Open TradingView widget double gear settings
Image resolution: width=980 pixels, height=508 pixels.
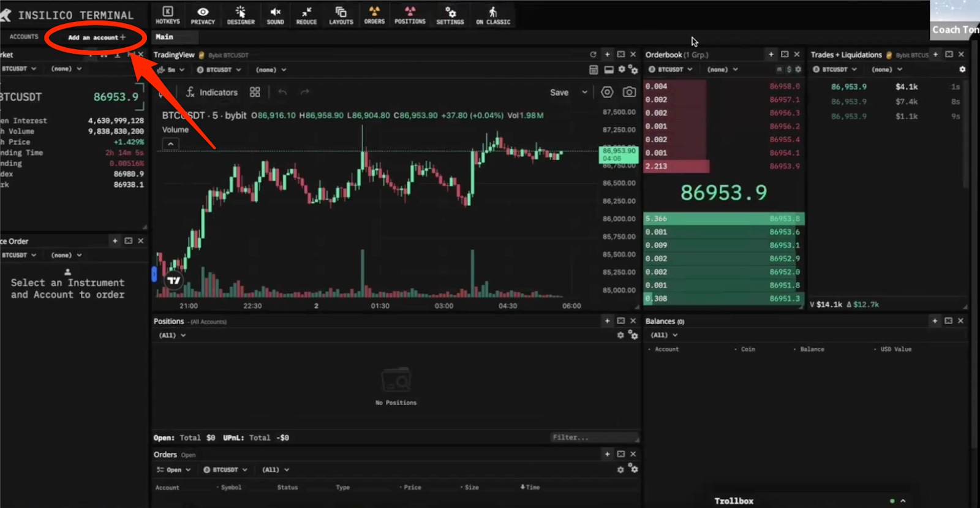[x=633, y=70]
